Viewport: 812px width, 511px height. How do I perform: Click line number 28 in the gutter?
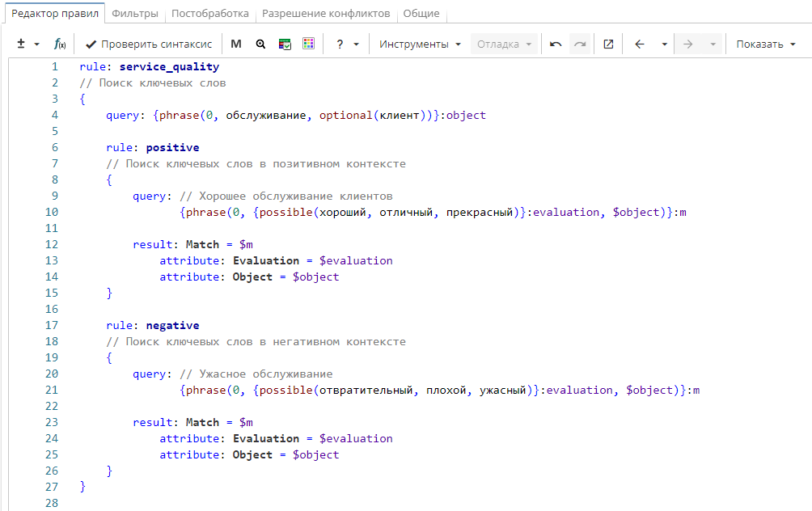coord(52,503)
